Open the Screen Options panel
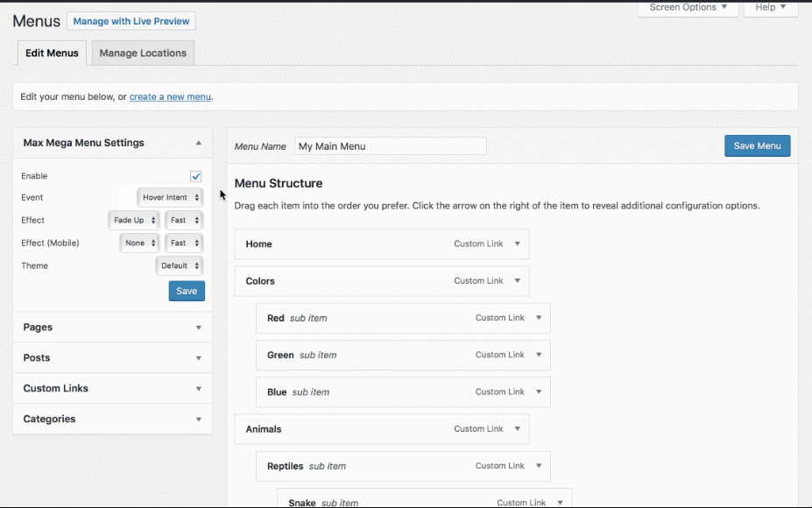 click(x=688, y=7)
